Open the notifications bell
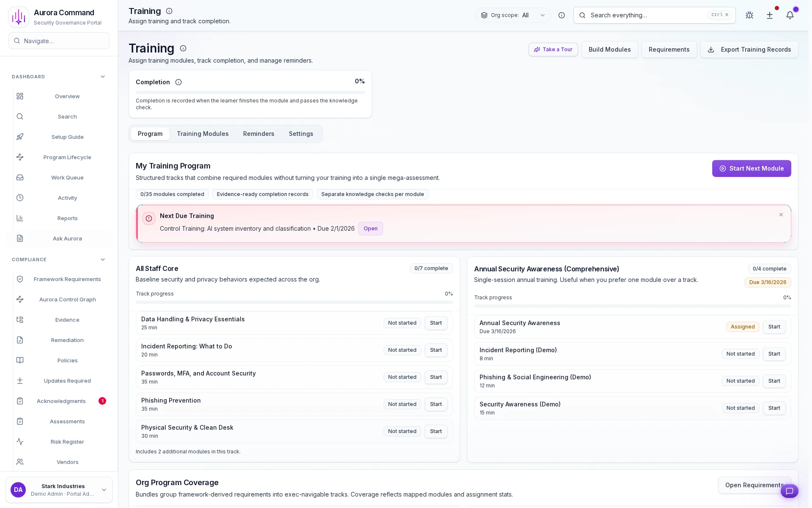812x508 pixels. tap(790, 15)
